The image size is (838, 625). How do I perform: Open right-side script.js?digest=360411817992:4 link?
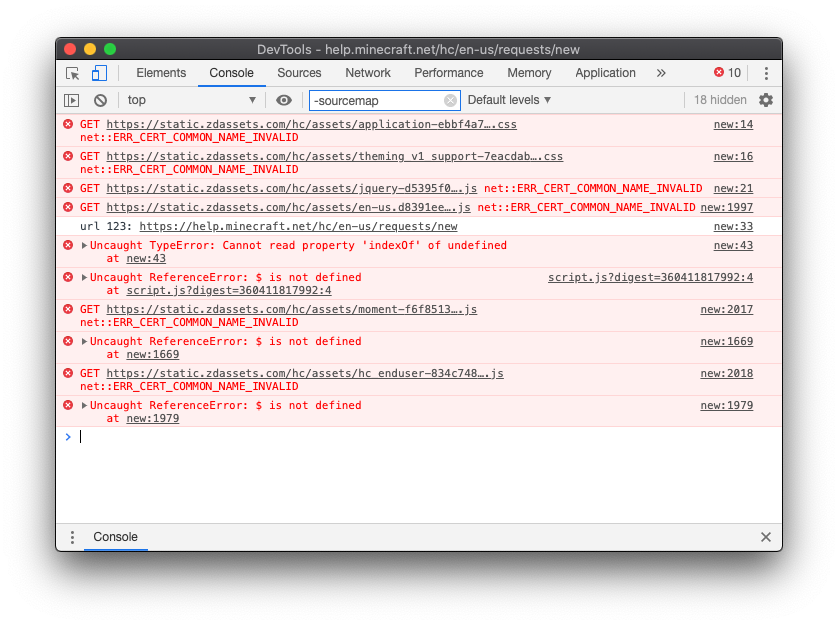click(650, 277)
